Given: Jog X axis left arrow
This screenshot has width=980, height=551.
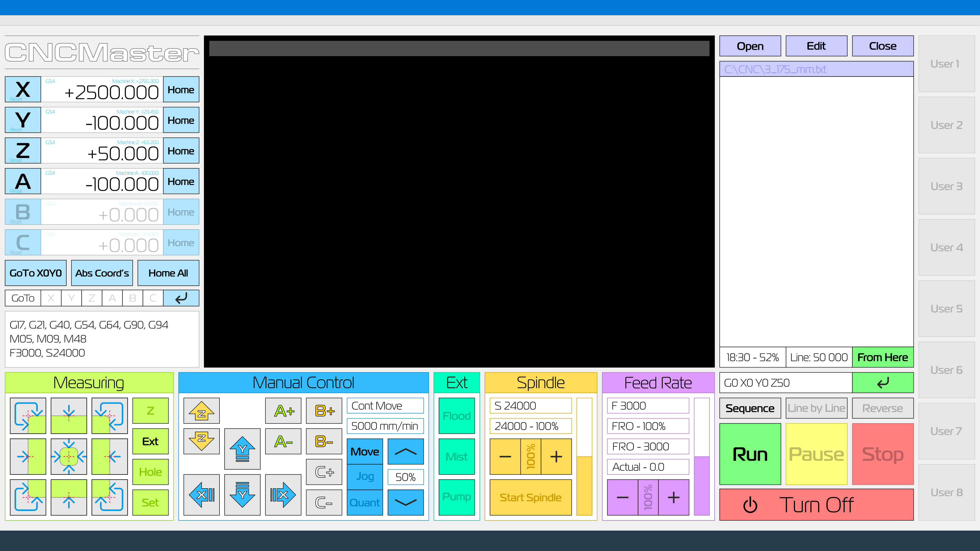Looking at the screenshot, I should [201, 495].
